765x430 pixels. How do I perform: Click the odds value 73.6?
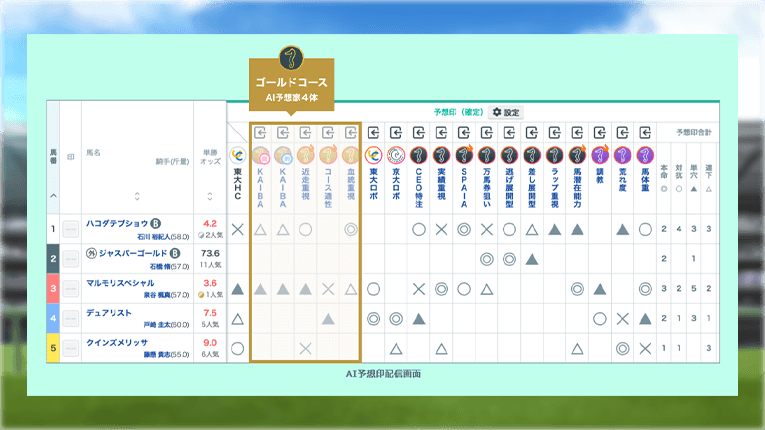coord(210,253)
